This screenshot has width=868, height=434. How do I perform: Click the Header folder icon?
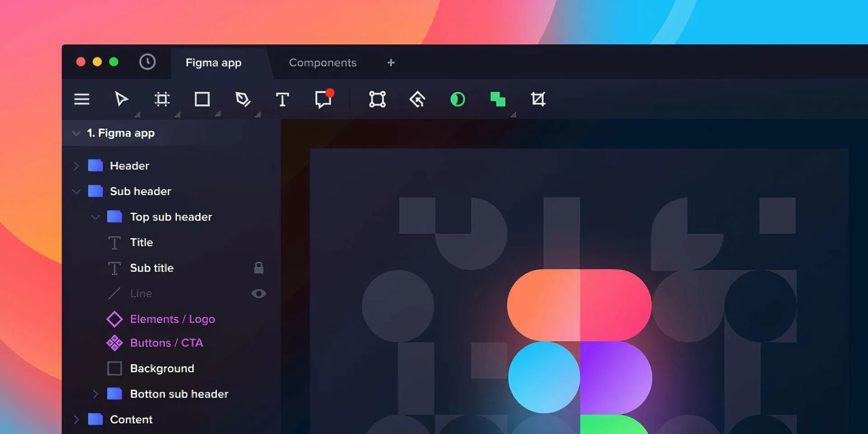(95, 165)
